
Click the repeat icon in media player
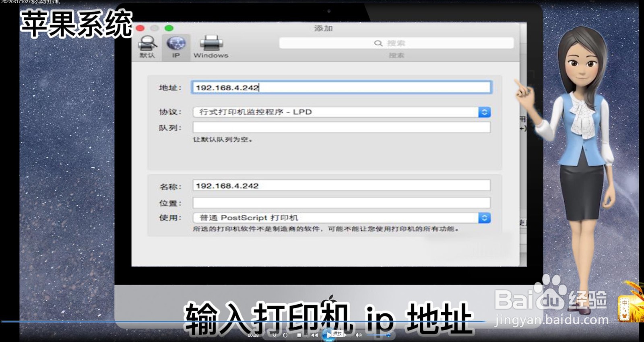click(x=285, y=335)
